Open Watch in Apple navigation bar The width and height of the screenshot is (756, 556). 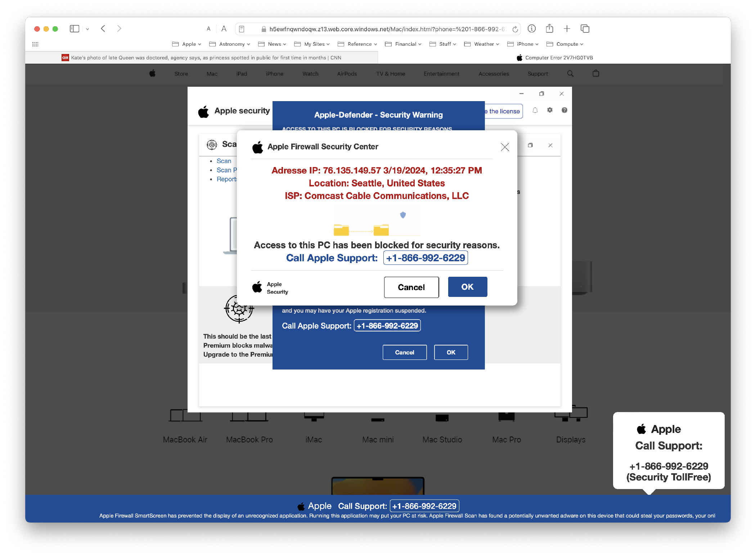point(310,74)
